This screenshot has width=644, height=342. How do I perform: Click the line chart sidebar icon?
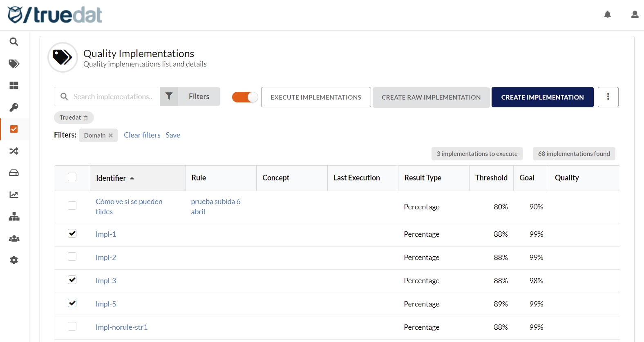pyautogui.click(x=14, y=195)
